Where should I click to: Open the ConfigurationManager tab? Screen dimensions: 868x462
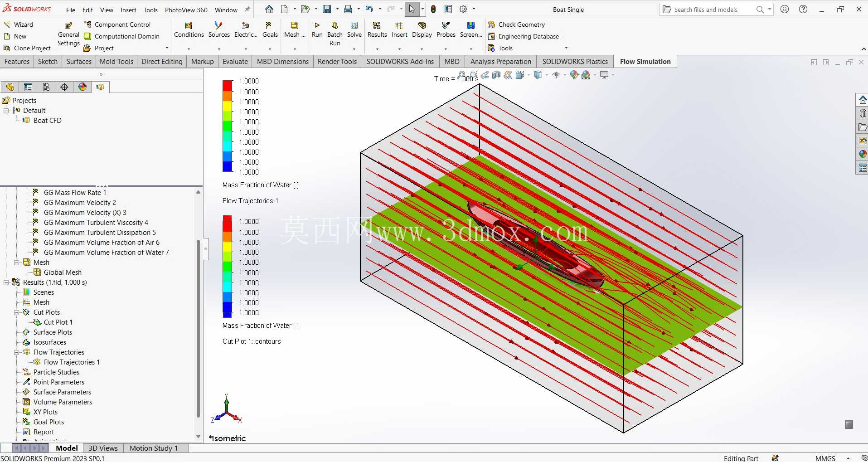[x=46, y=87]
